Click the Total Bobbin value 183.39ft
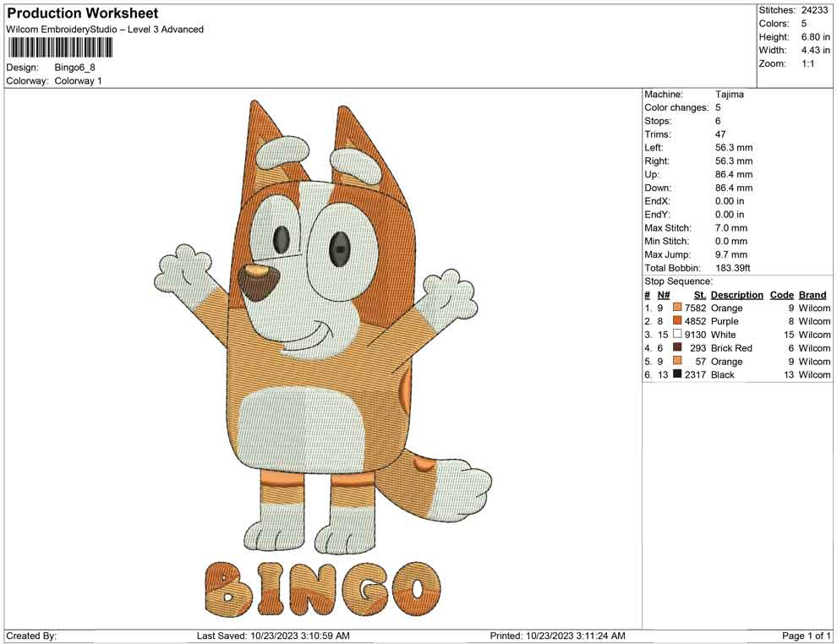Image resolution: width=837 pixels, height=644 pixels. 732,268
